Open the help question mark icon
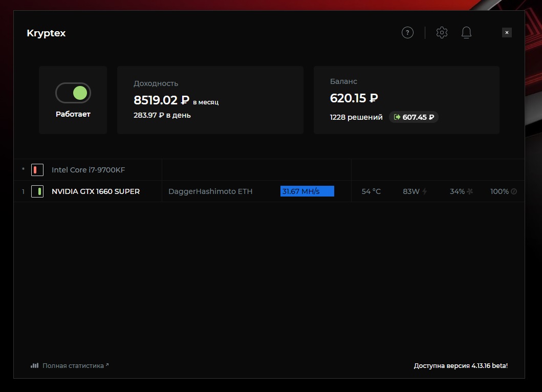542x392 pixels. pyautogui.click(x=407, y=32)
